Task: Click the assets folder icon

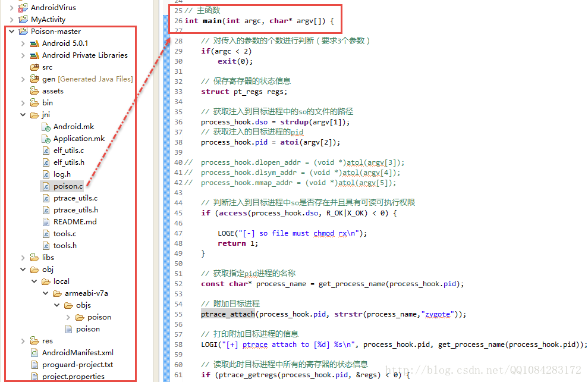Action: (34, 91)
